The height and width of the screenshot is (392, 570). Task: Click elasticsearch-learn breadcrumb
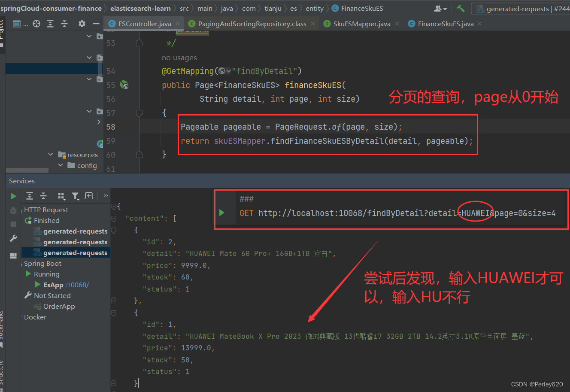pyautogui.click(x=140, y=8)
